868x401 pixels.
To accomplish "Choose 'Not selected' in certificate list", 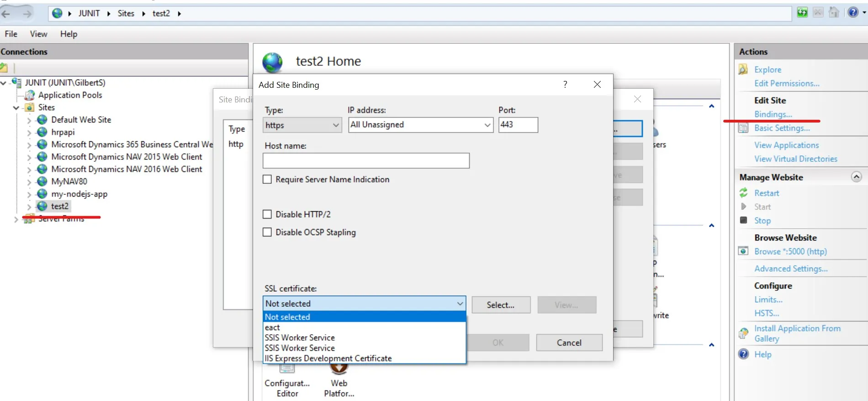I will 365,317.
